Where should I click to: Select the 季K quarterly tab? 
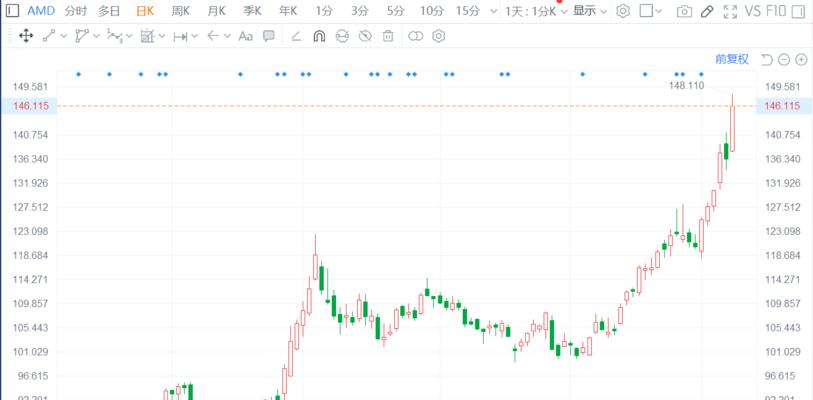point(252,11)
